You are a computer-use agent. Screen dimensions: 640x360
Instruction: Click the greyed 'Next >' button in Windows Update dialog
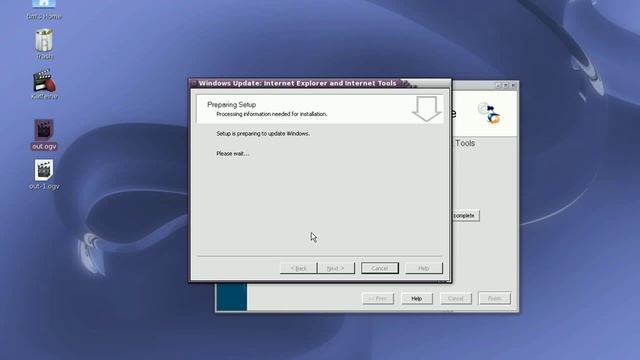coord(336,268)
